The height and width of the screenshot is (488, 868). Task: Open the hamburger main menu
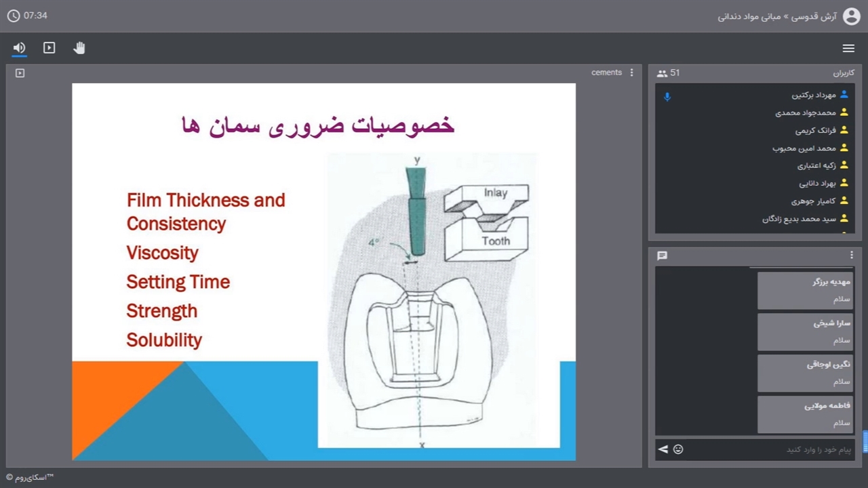[848, 48]
